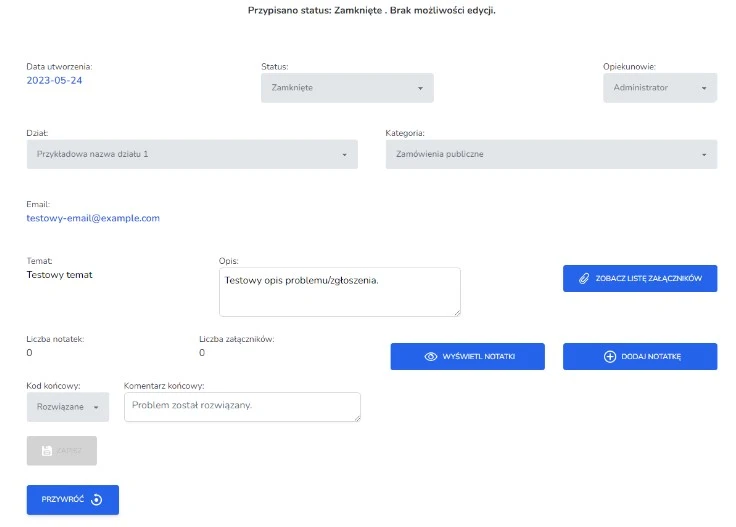Click the floppy disk icon on Zapisz
The height and width of the screenshot is (527, 736).
pyautogui.click(x=46, y=451)
